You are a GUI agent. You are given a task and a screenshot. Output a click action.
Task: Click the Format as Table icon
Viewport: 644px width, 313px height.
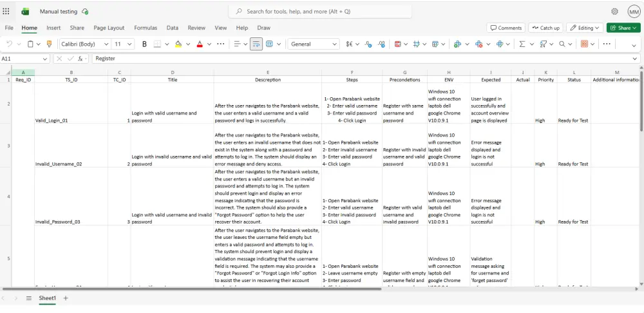[435, 44]
